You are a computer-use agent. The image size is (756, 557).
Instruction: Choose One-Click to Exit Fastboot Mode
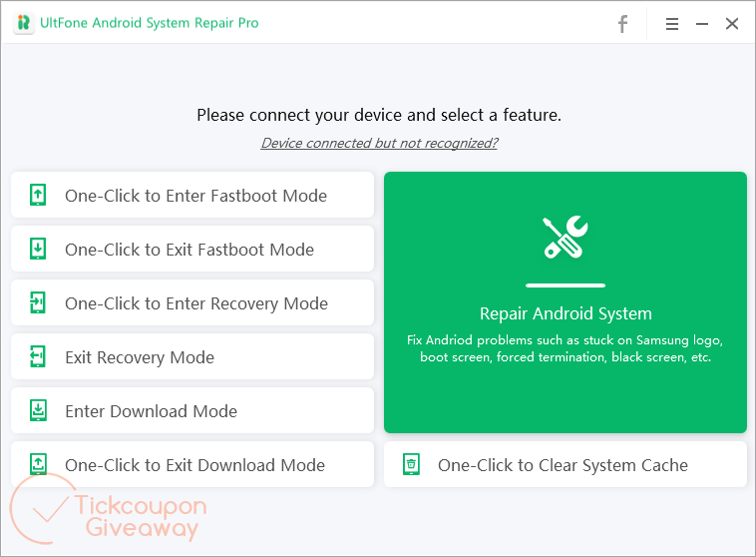[192, 250]
